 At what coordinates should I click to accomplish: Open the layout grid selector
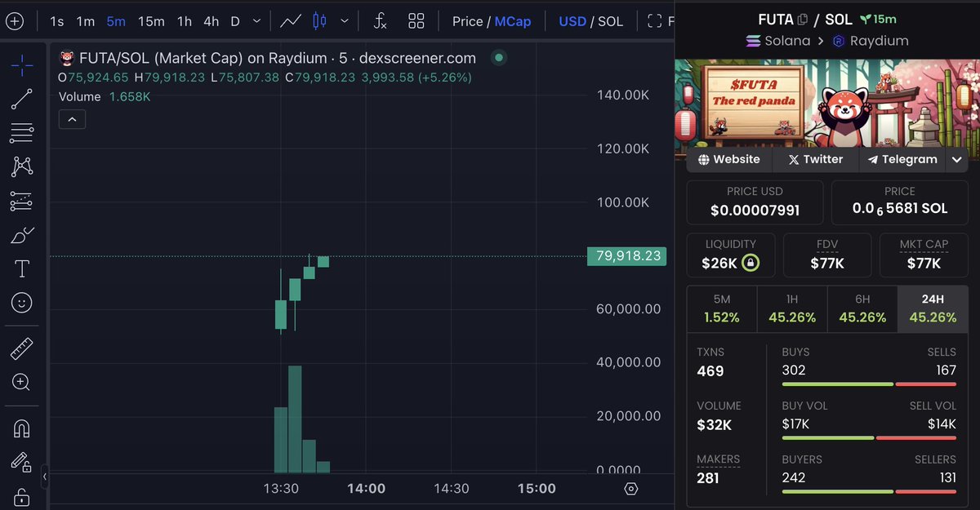[x=416, y=21]
